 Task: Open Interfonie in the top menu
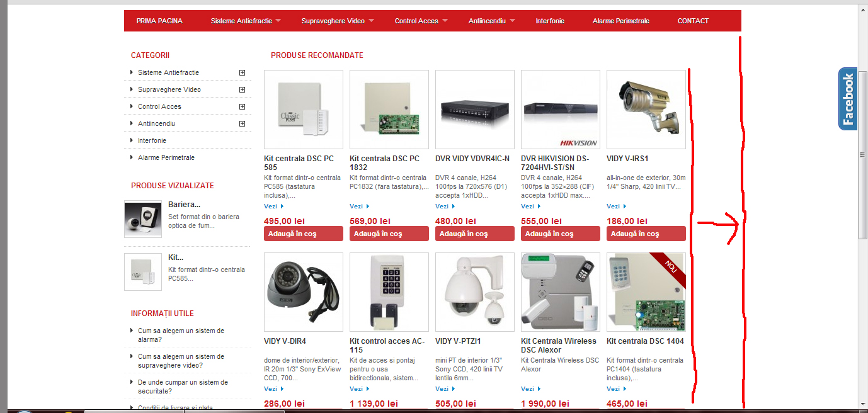[x=550, y=21]
